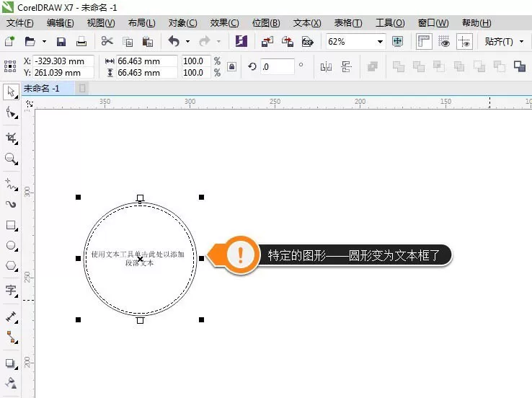Open the 布局(L) menu
This screenshot has height=398, width=532.
141,23
